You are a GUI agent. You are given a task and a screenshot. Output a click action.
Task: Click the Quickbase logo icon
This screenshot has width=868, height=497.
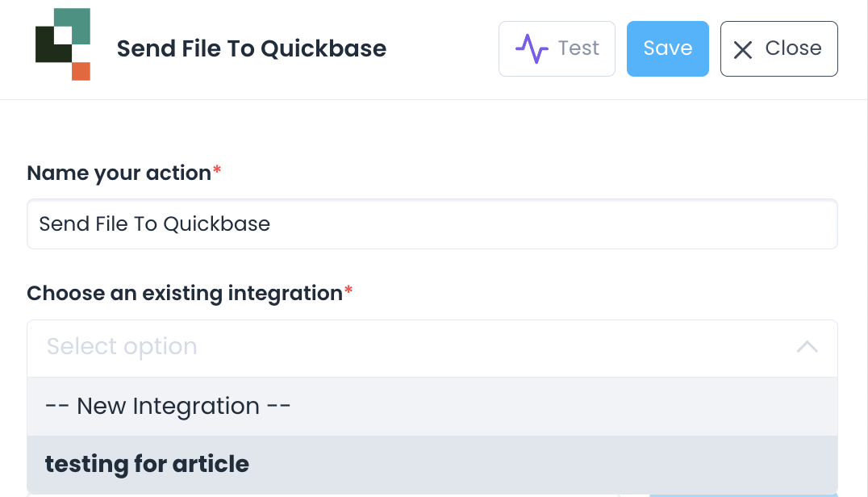click(63, 44)
